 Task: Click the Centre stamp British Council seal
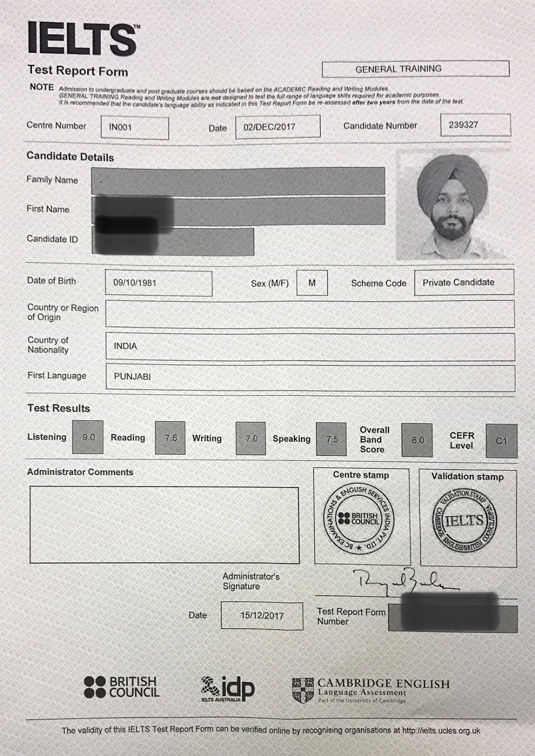point(359,520)
